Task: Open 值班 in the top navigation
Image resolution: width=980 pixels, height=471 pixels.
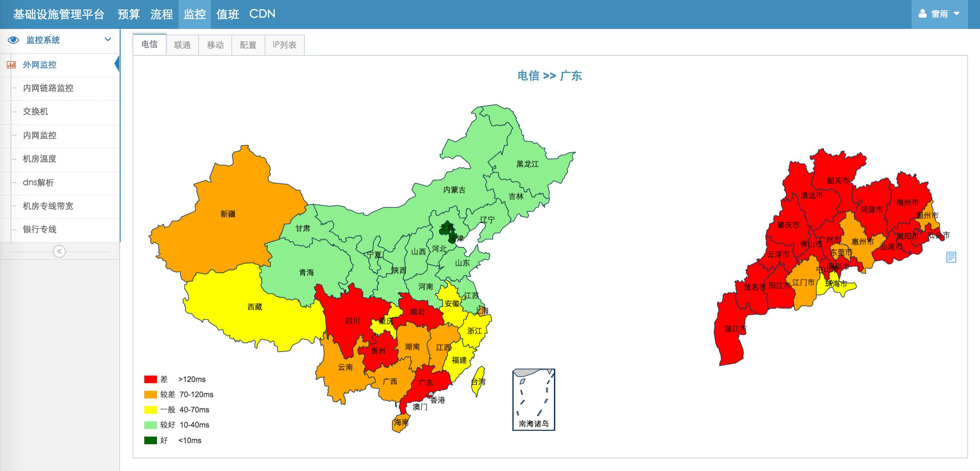Action: 228,14
